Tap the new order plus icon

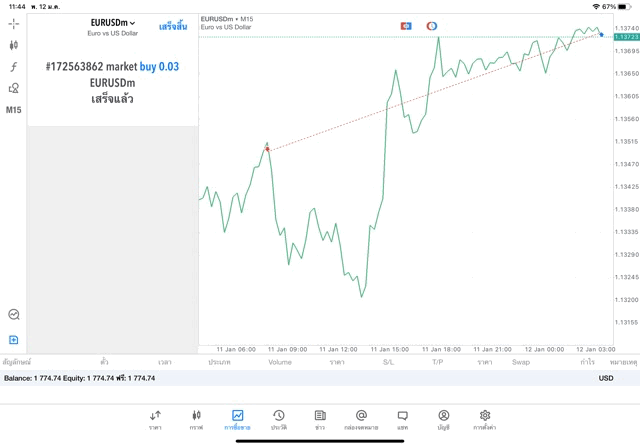(13, 340)
